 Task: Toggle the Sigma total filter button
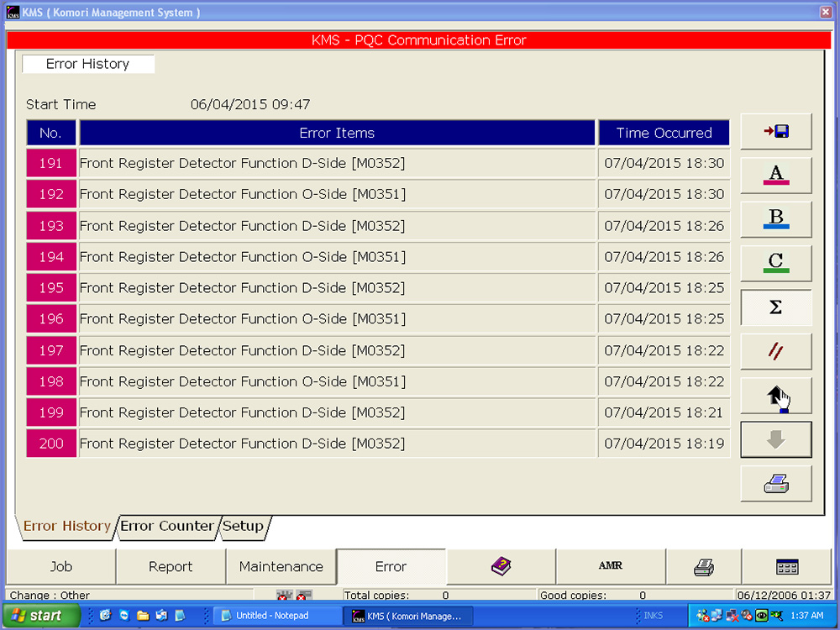(775, 307)
